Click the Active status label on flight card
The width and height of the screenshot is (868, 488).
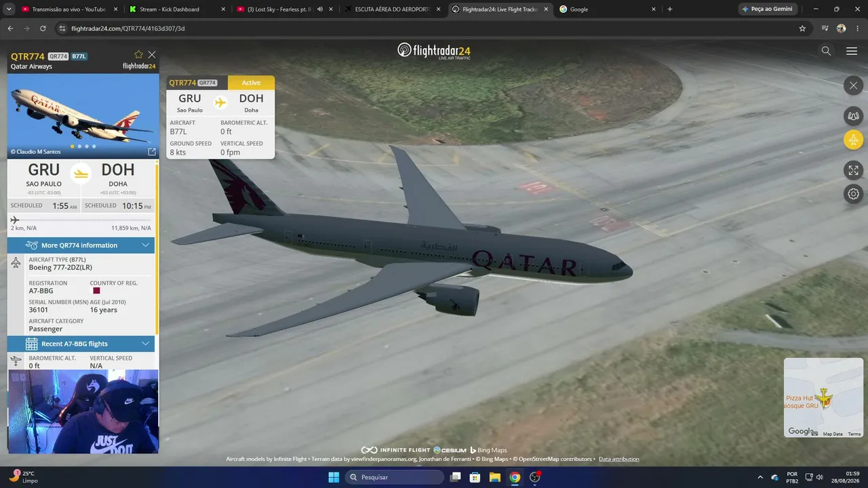coord(251,83)
